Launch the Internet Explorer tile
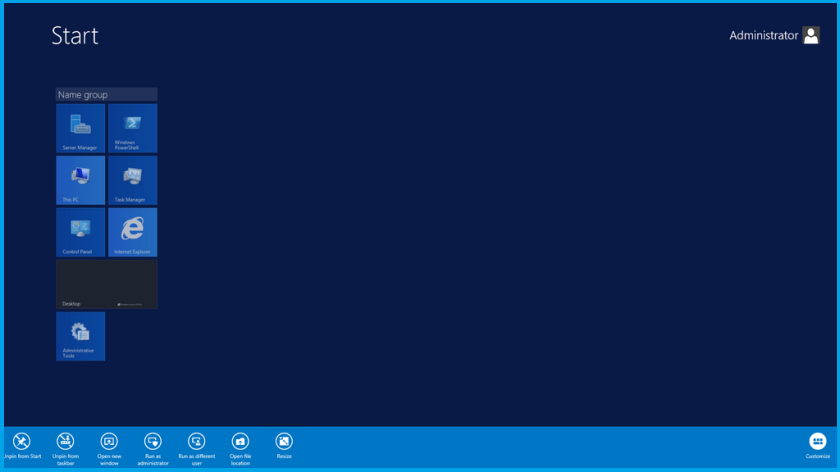 [132, 232]
